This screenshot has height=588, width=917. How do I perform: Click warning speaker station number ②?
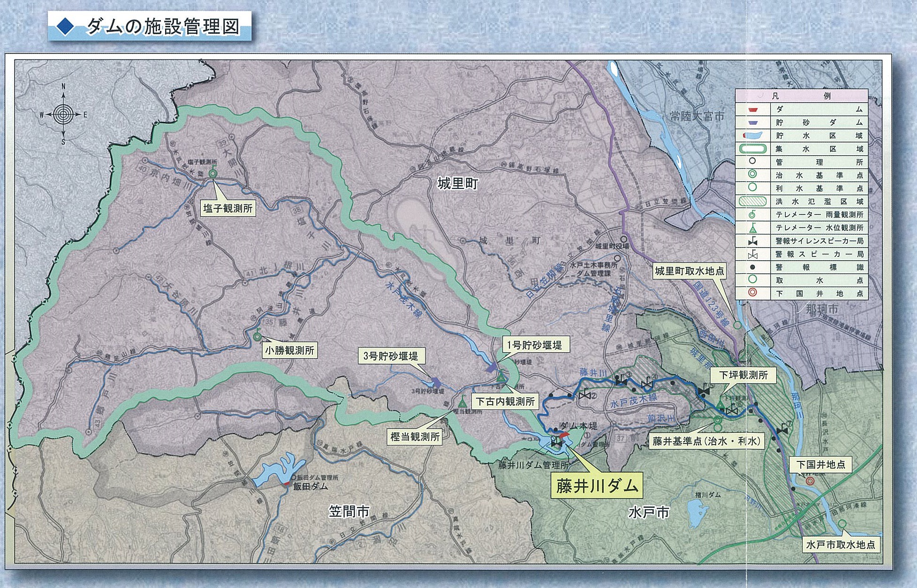coord(584,396)
